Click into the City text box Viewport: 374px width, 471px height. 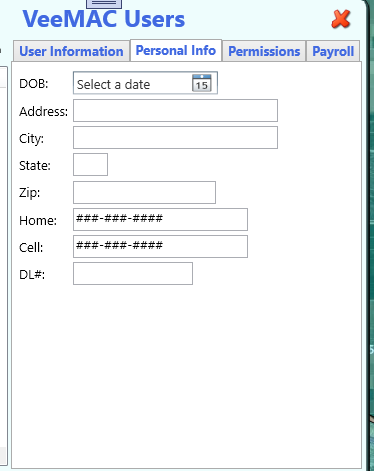175,137
